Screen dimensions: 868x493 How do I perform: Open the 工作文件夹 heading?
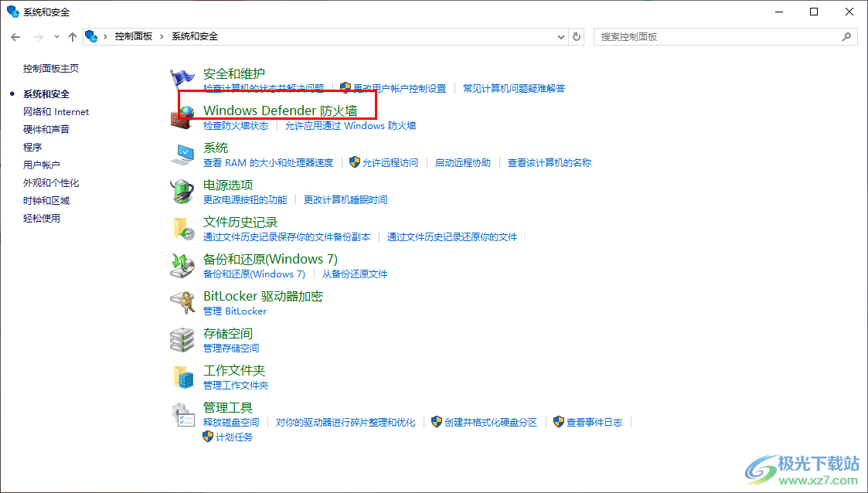(234, 370)
